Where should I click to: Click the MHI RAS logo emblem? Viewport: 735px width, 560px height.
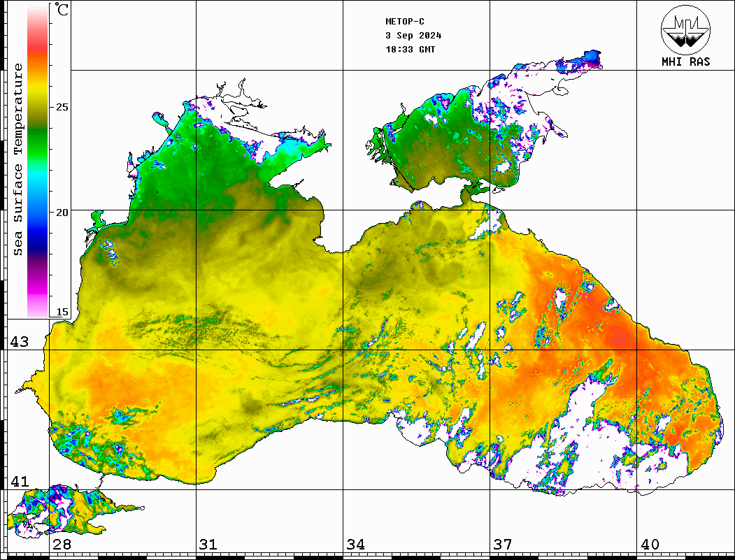[685, 29]
